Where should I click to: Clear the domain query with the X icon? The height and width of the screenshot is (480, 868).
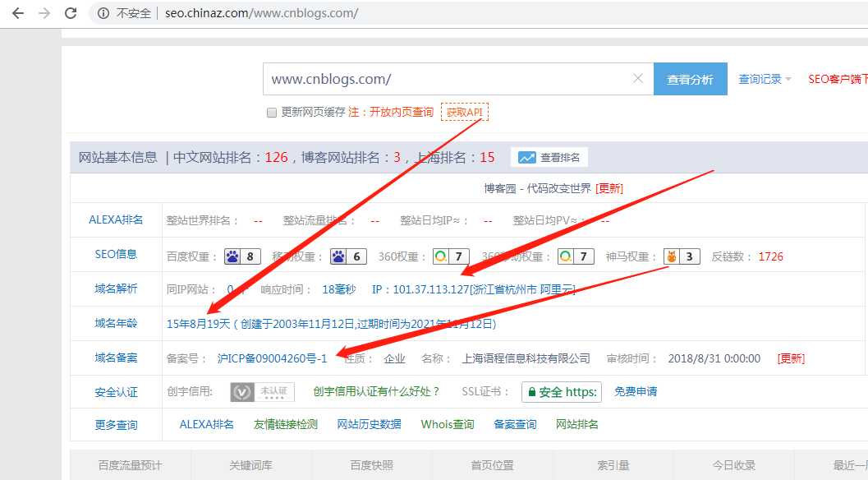click(638, 79)
